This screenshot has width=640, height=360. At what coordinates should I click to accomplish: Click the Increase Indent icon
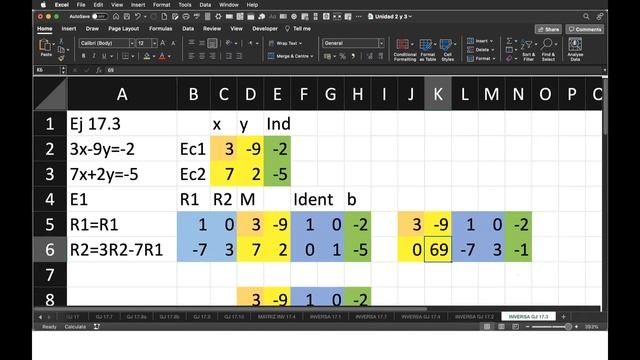239,56
